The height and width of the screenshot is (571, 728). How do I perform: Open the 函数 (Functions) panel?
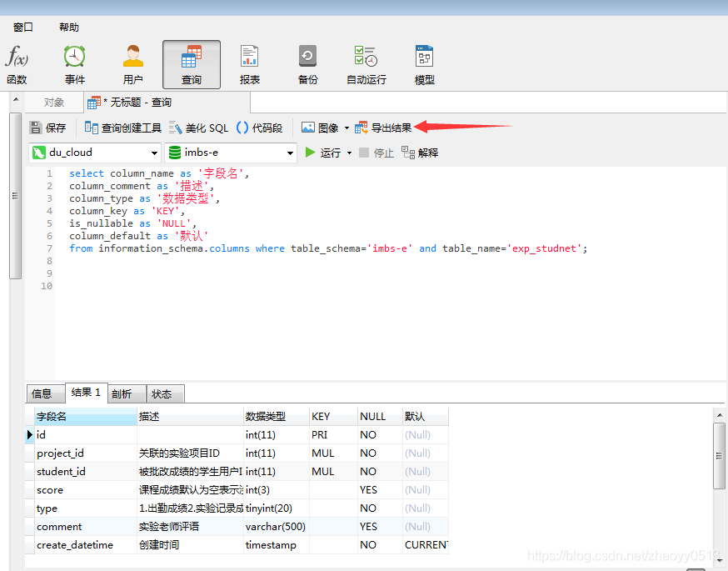pos(17,64)
